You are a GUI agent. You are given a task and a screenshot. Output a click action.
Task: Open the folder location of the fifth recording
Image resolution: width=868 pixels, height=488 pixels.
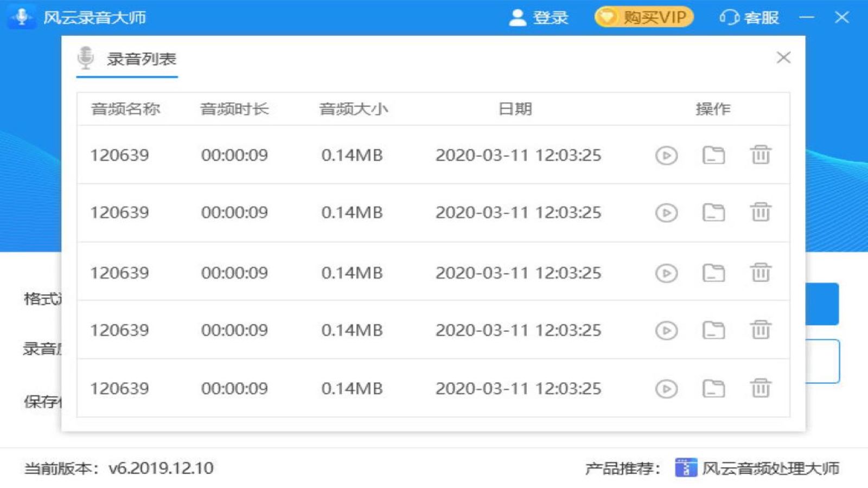(x=714, y=388)
